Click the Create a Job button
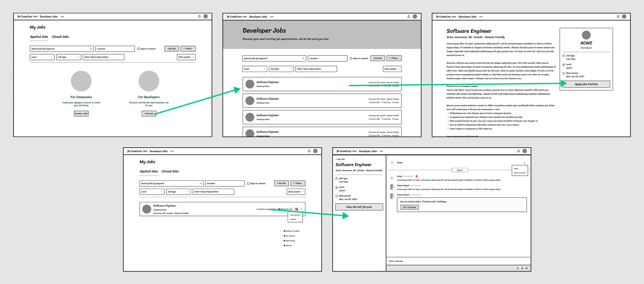The height and width of the screenshot is (284, 644). point(81,114)
